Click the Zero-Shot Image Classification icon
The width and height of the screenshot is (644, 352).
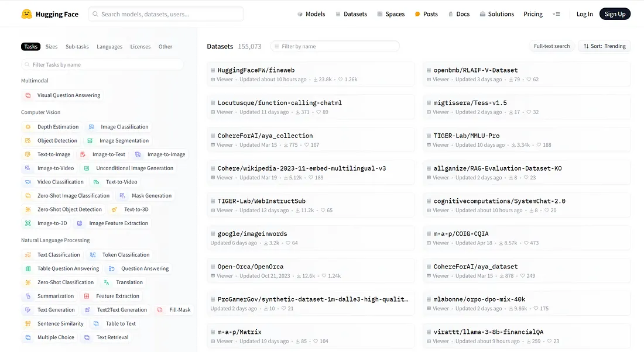28,196
